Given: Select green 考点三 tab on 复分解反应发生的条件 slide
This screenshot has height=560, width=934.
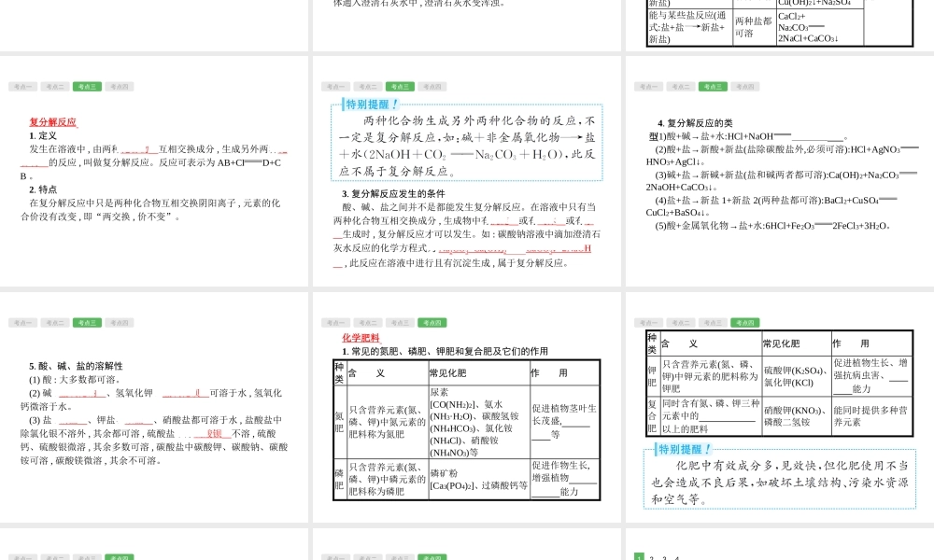Looking at the screenshot, I should pyautogui.click(x=400, y=87).
